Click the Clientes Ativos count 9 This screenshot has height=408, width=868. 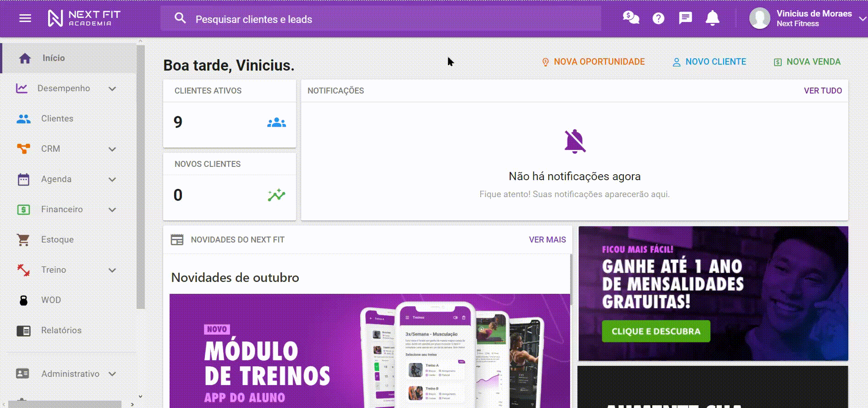coord(178,122)
